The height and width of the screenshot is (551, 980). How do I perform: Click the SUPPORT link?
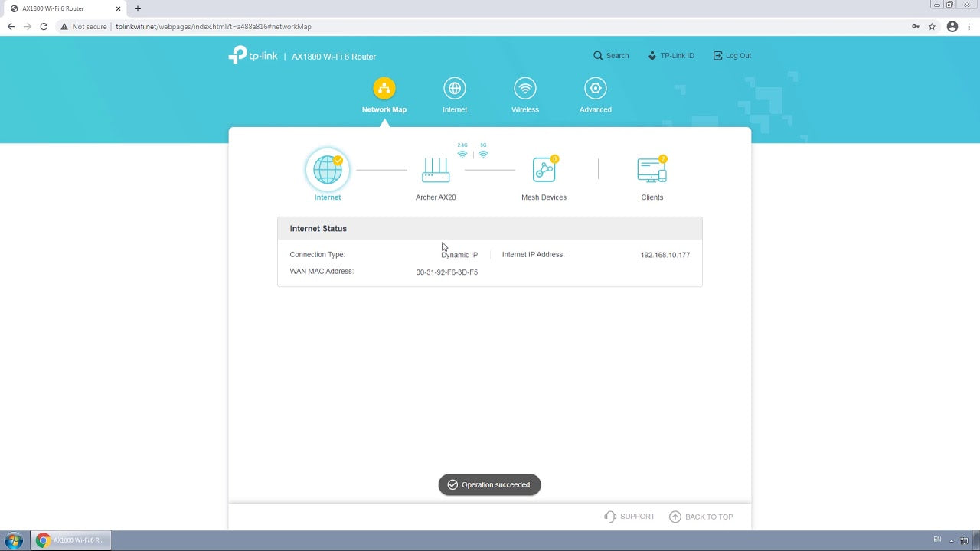pyautogui.click(x=629, y=517)
